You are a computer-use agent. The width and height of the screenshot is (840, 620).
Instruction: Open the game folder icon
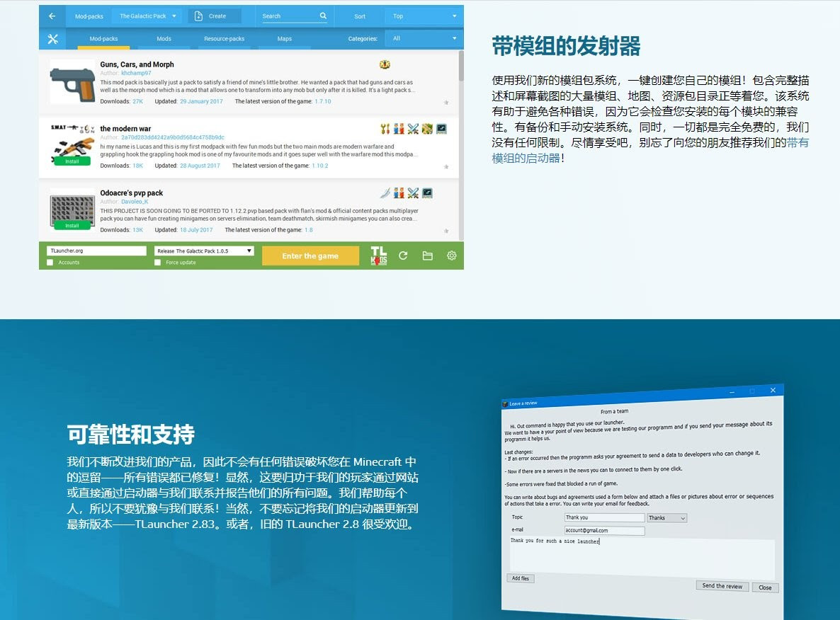(427, 256)
